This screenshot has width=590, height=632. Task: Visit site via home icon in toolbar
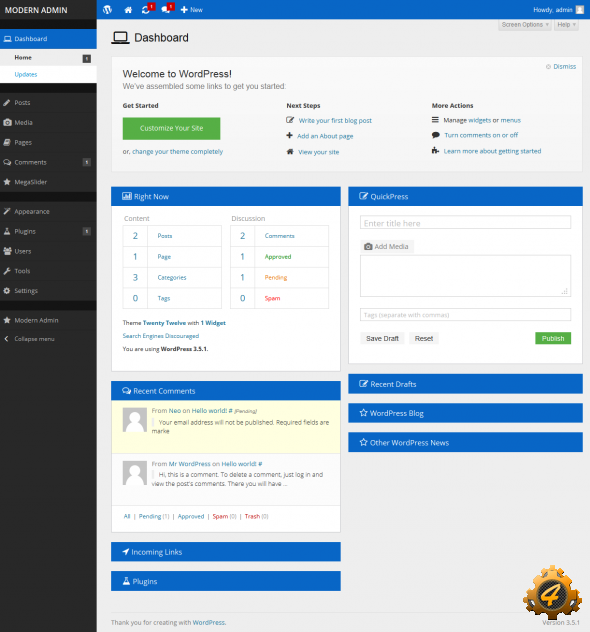click(x=128, y=10)
